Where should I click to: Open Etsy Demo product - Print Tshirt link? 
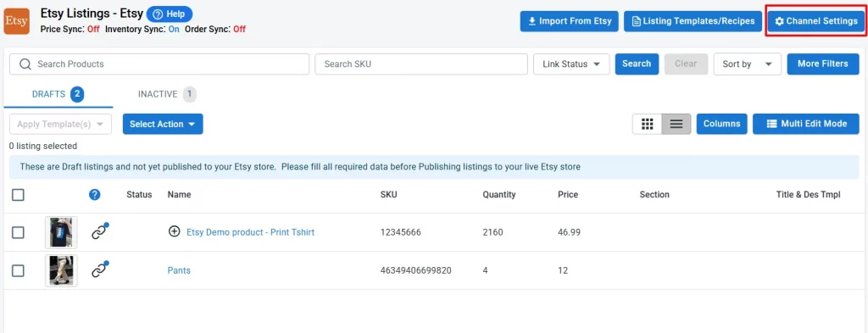coord(250,232)
